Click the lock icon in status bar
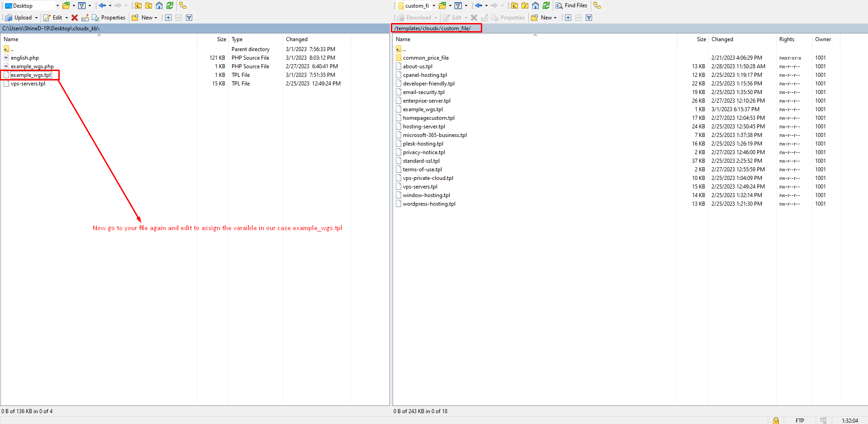This screenshot has width=868, height=424. pyautogui.click(x=776, y=420)
